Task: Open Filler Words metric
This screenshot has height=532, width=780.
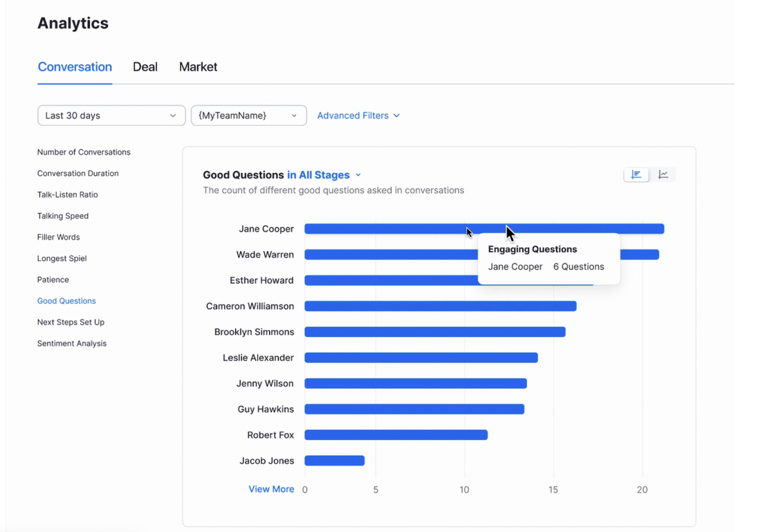Action: tap(58, 237)
